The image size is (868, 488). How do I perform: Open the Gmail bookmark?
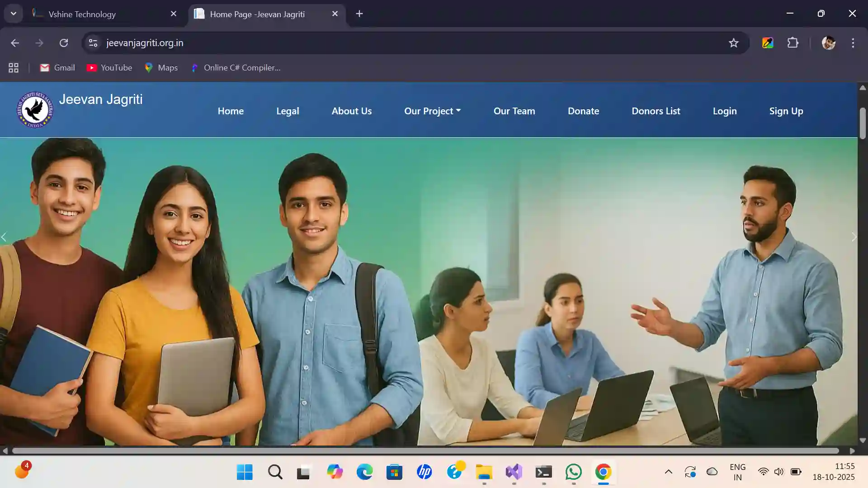pyautogui.click(x=57, y=68)
